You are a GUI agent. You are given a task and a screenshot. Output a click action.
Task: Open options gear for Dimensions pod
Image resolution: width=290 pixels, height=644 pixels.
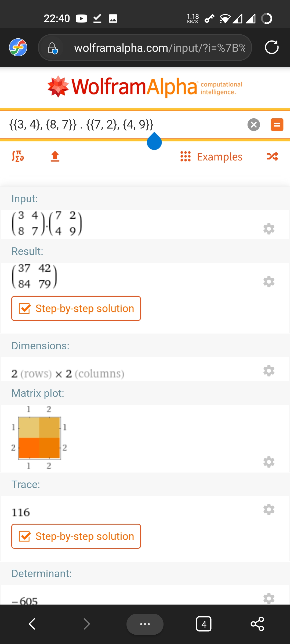269,371
